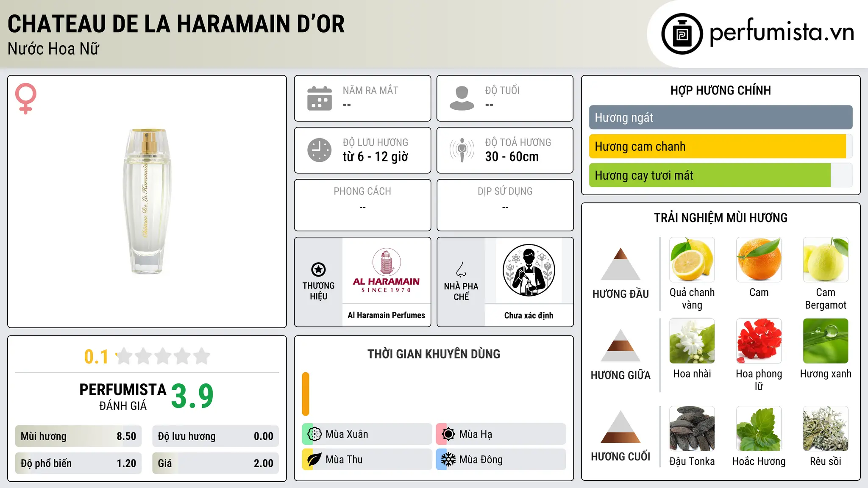Click the nose icon above Nhà pha chế

[x=461, y=270]
